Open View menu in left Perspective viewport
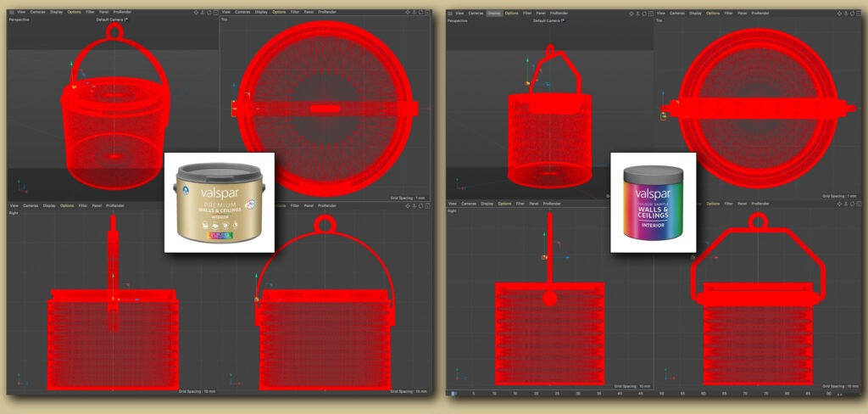Screen dimensions: 868x414 pyautogui.click(x=21, y=12)
